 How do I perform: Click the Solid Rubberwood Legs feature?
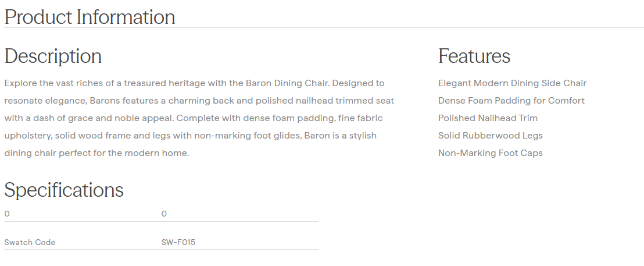(490, 136)
